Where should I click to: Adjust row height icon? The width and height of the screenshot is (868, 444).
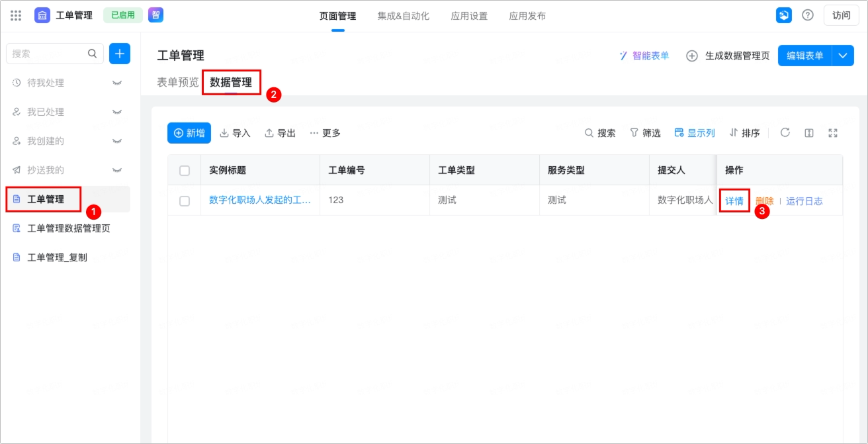click(809, 132)
